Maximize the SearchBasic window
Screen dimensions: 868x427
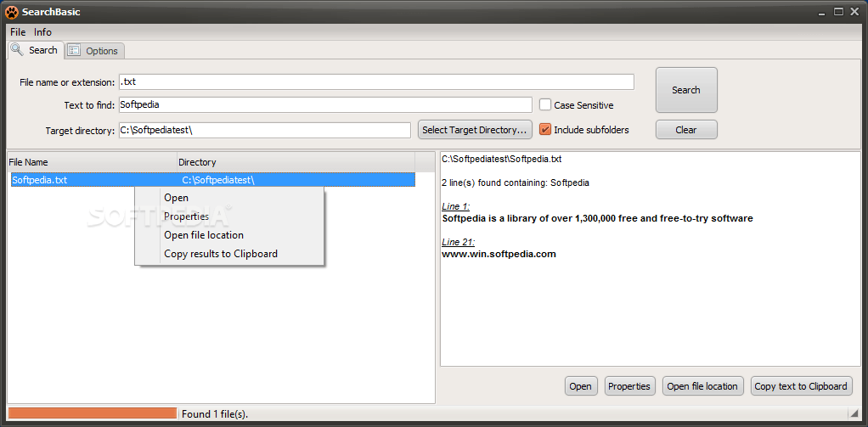click(x=839, y=11)
